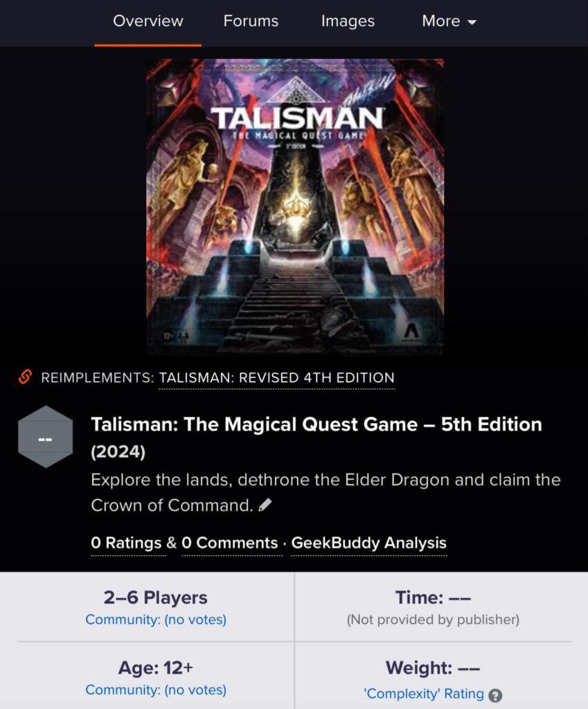The height and width of the screenshot is (709, 588).
Task: Click the pencil edit icon after the description
Action: pos(265,505)
